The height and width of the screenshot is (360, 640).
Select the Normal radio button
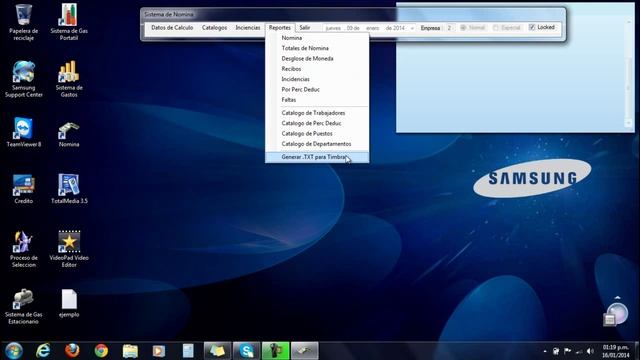click(463, 28)
